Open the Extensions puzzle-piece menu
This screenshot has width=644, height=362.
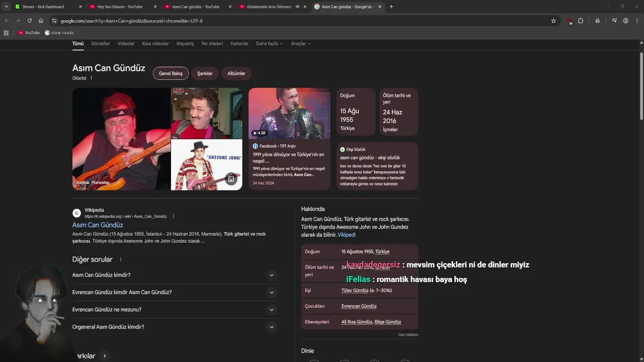[581, 21]
